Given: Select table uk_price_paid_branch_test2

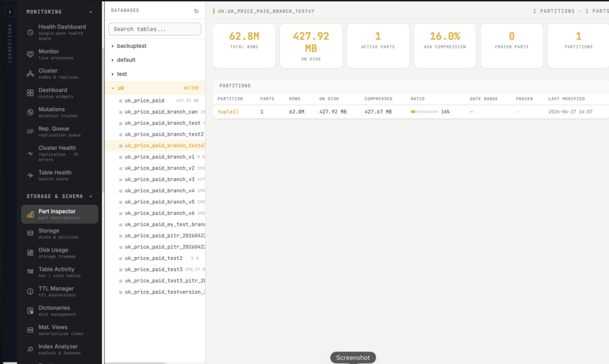Looking at the screenshot, I should coord(155,134).
